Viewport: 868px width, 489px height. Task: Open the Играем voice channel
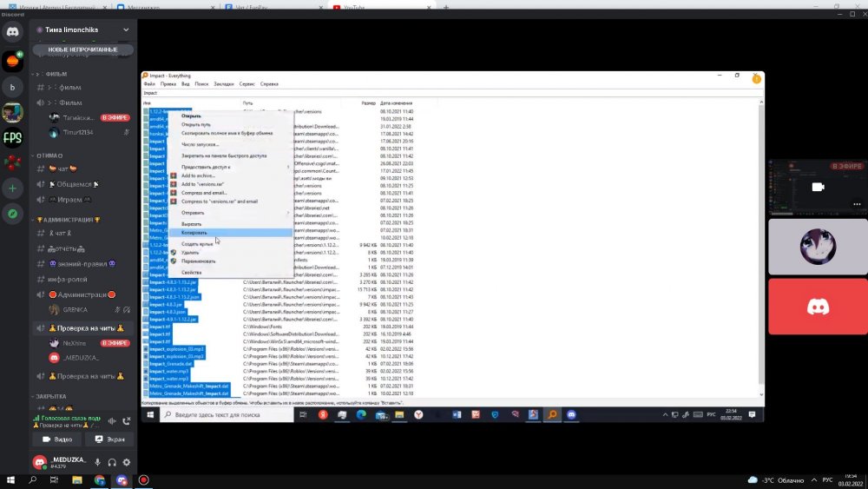(83, 200)
